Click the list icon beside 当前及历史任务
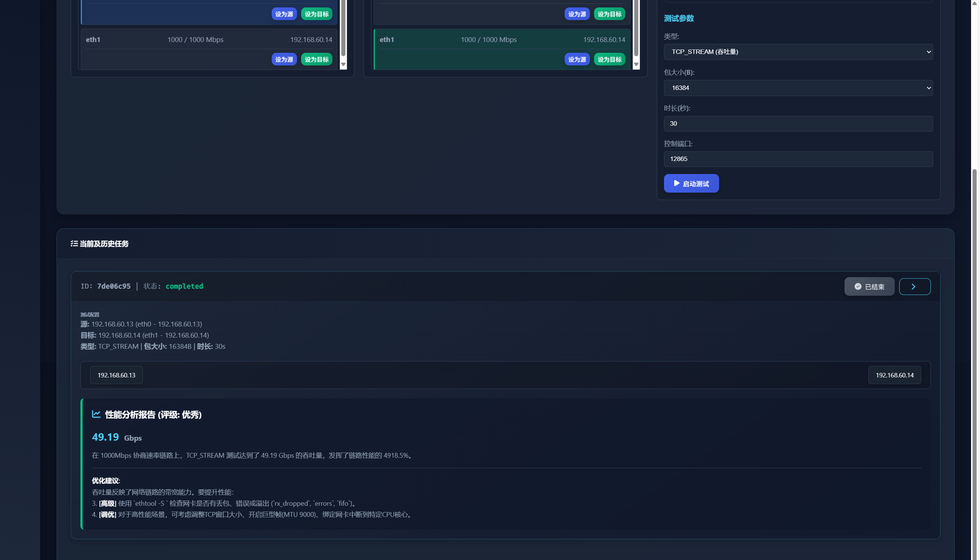Image resolution: width=980 pixels, height=560 pixels. click(74, 244)
